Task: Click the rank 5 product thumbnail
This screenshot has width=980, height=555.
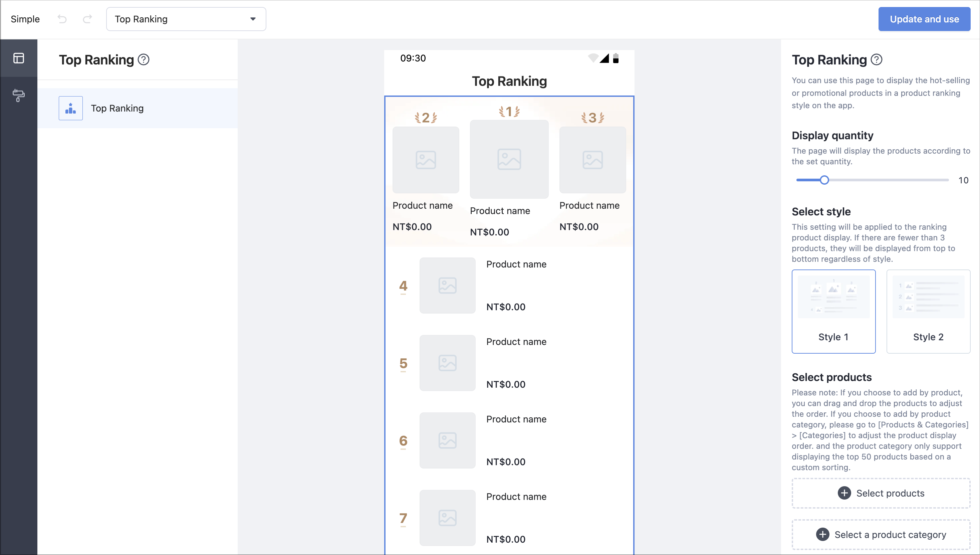Action: (x=447, y=363)
